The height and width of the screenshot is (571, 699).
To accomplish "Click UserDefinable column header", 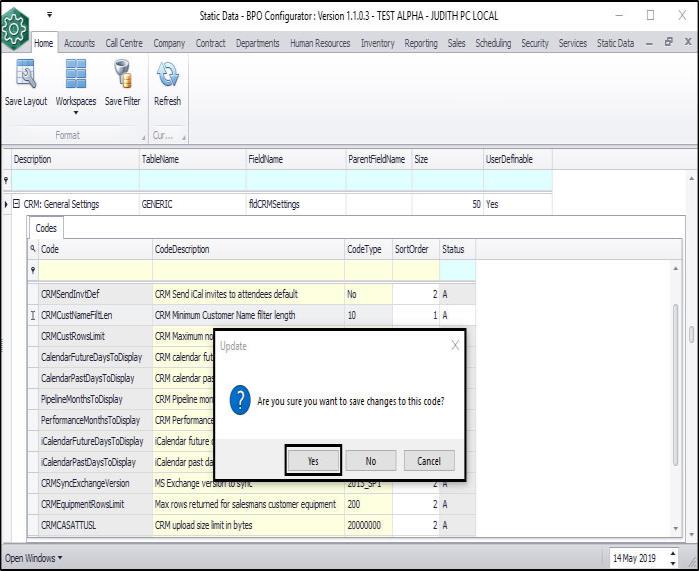I will pyautogui.click(x=518, y=159).
